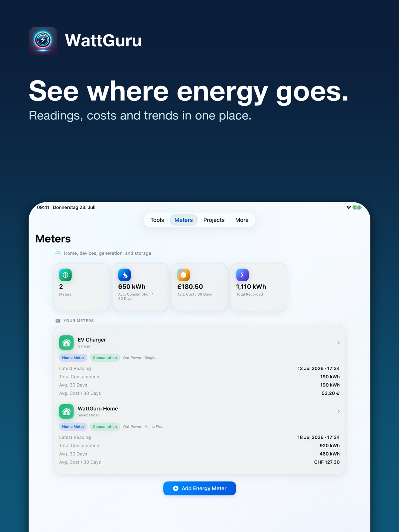Click Consumption tag under WattGuru Home
Image resolution: width=399 pixels, height=532 pixels.
pyautogui.click(x=105, y=427)
